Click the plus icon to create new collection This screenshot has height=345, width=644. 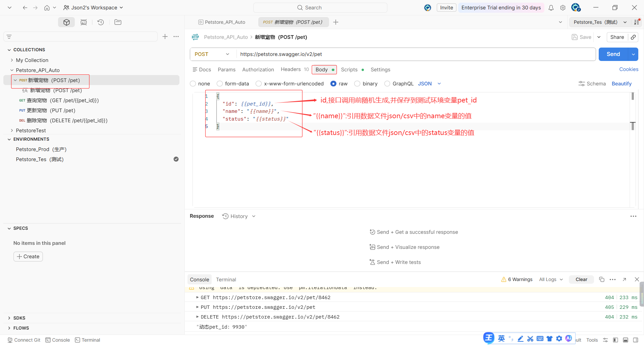click(x=165, y=37)
